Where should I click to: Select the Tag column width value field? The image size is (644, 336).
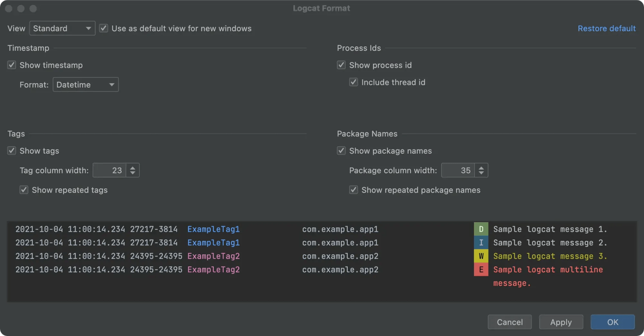pyautogui.click(x=111, y=170)
